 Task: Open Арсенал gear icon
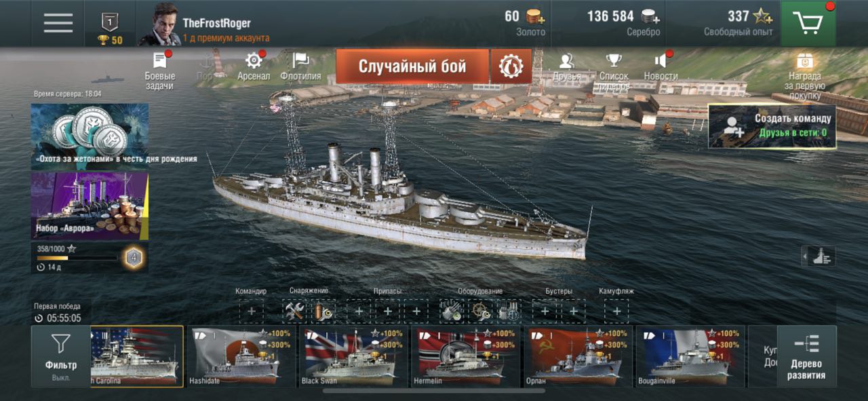254,66
